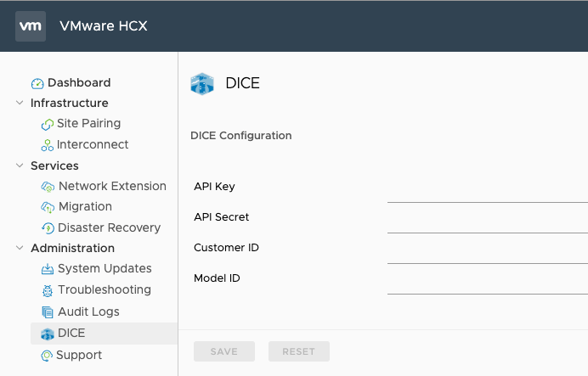This screenshot has width=588, height=376.
Task: Open the DICE menu item
Action: coord(71,334)
